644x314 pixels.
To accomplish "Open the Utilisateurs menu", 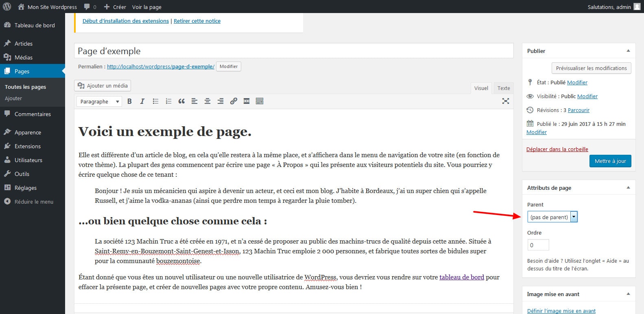I will (33, 160).
